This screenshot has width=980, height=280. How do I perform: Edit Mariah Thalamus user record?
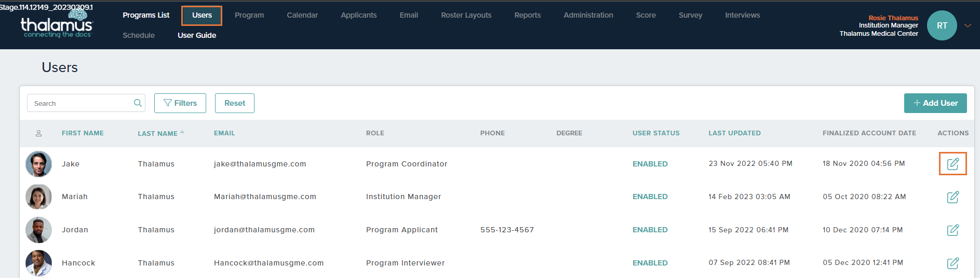click(x=952, y=197)
